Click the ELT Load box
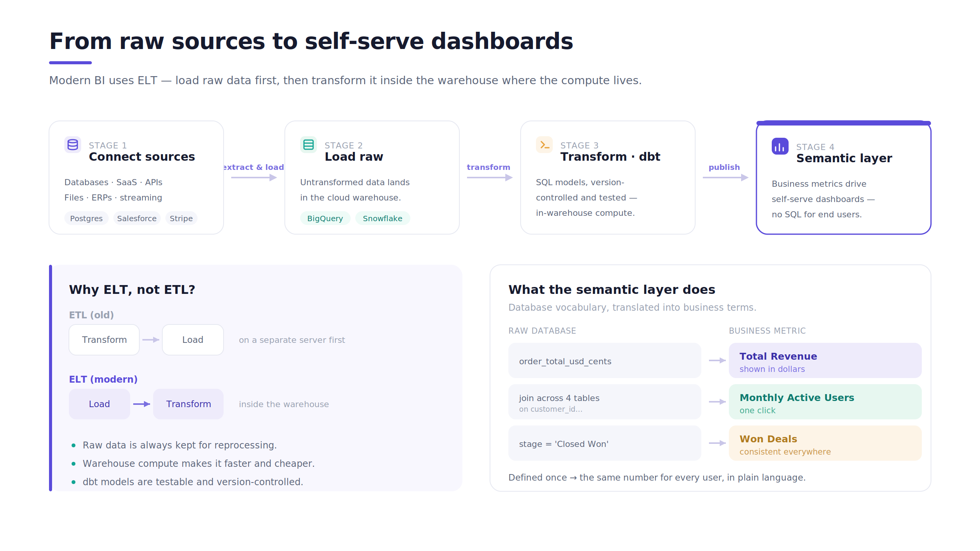The height and width of the screenshot is (551, 980). 100,404
